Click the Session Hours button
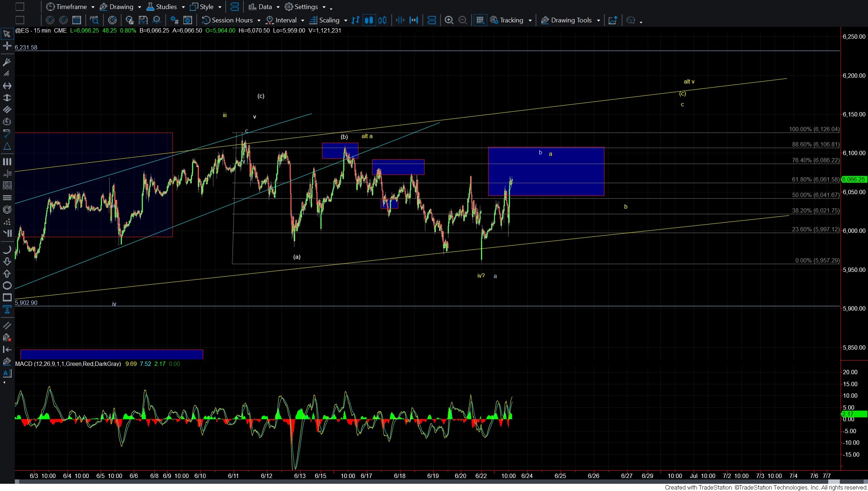868x491 pixels. point(227,20)
